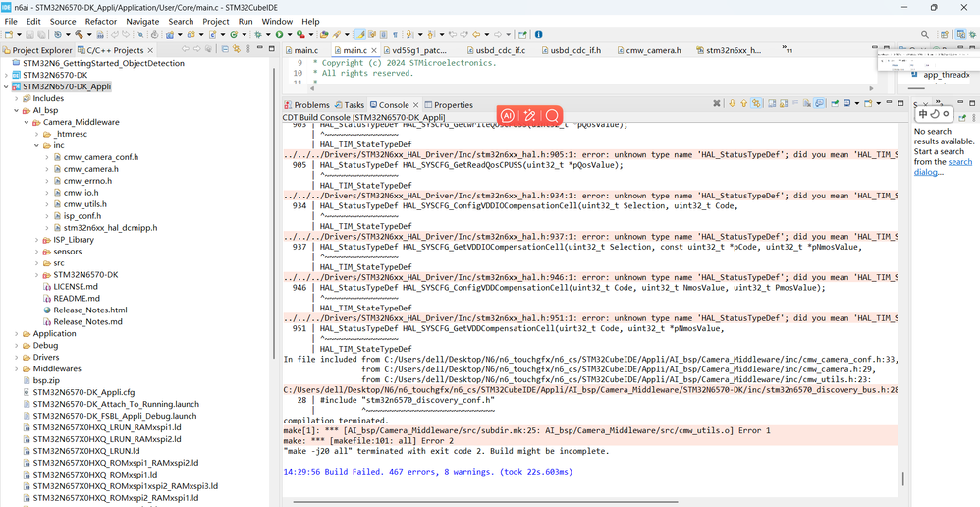Click the red AI overlay button
Viewport: 980px width, 507px height.
508,115
